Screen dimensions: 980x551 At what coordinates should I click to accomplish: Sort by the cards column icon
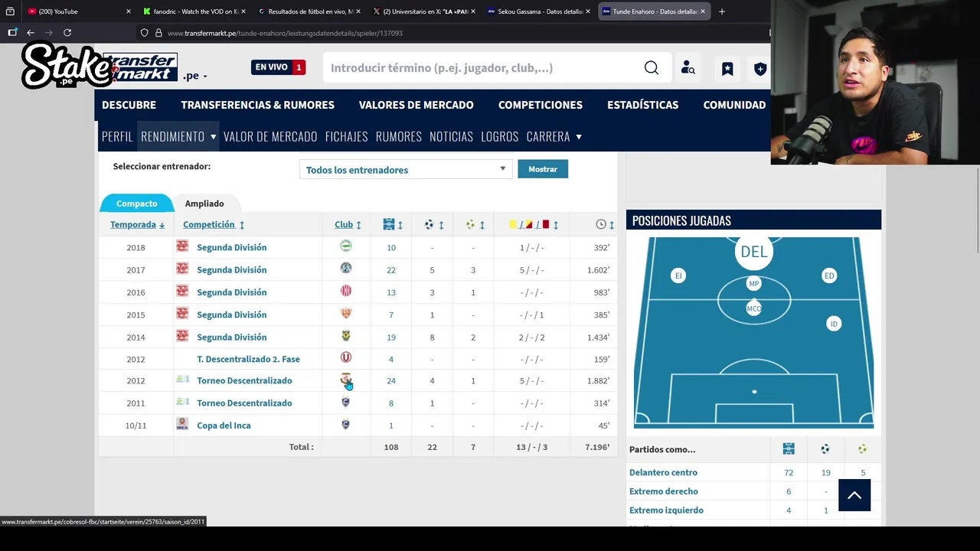tap(530, 224)
